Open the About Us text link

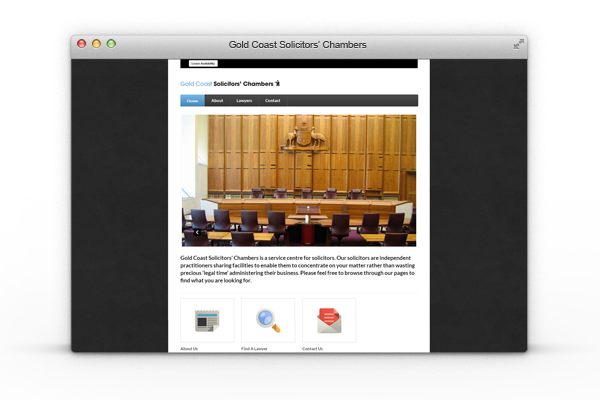[x=189, y=349]
